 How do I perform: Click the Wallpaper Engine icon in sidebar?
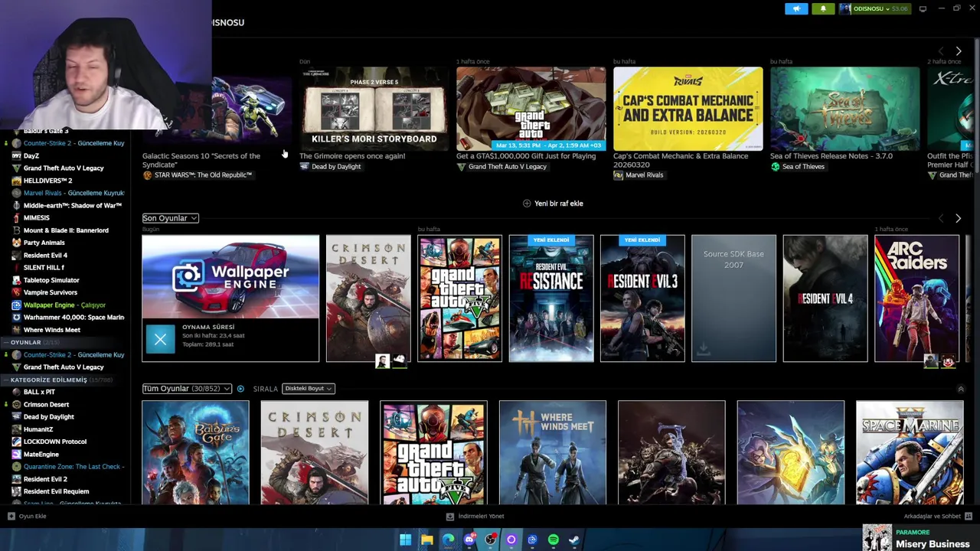pyautogui.click(x=17, y=305)
